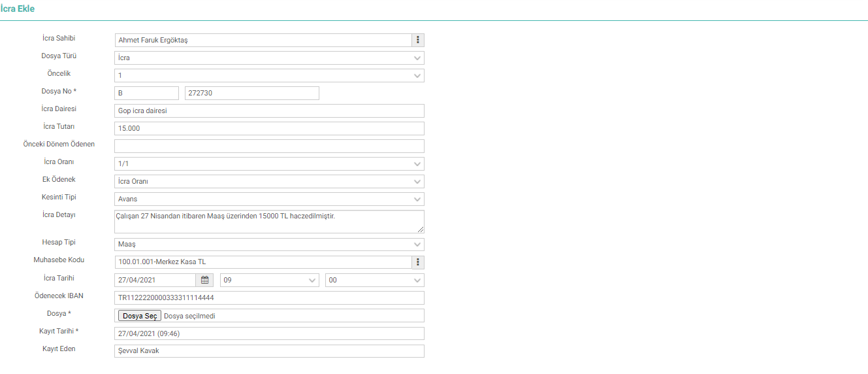This screenshot has width=868, height=374.
Task: Open the İcra Tarihi calendar icon
Action: [204, 280]
